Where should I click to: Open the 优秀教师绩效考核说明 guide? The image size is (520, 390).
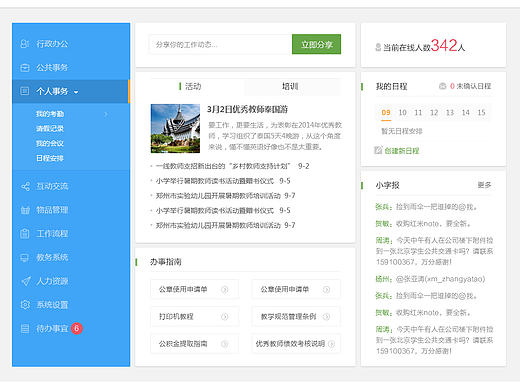coord(296,344)
